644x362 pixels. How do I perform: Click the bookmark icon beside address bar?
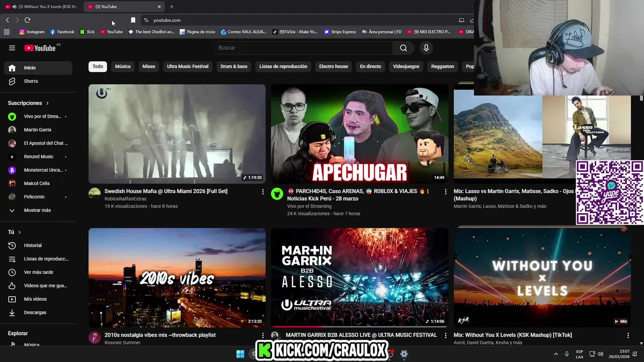coord(133,20)
